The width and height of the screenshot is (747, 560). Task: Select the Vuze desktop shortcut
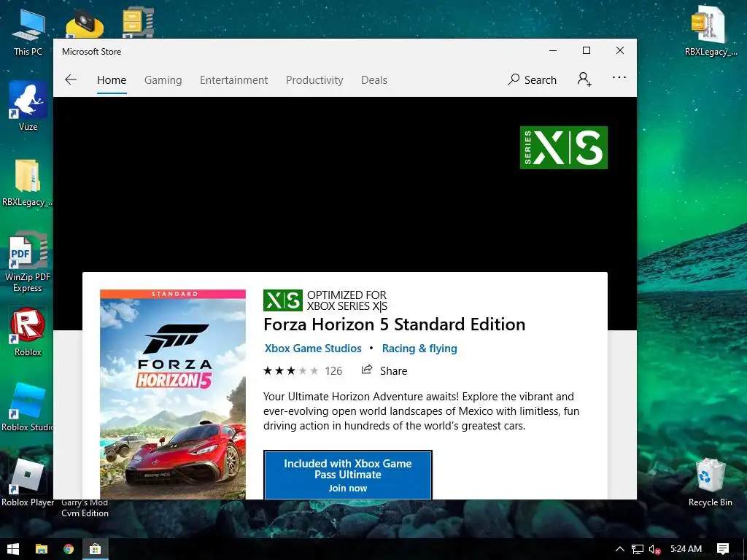(x=28, y=106)
